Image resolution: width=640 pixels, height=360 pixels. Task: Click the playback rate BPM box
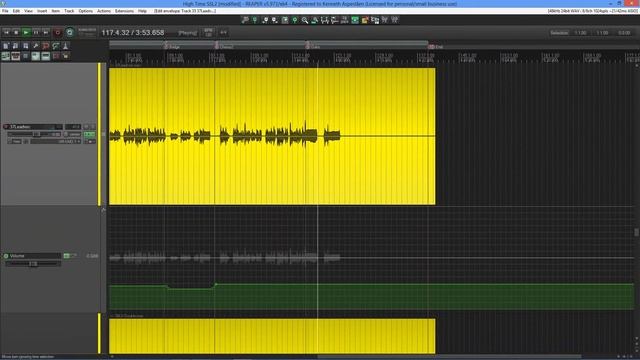pyautogui.click(x=208, y=32)
